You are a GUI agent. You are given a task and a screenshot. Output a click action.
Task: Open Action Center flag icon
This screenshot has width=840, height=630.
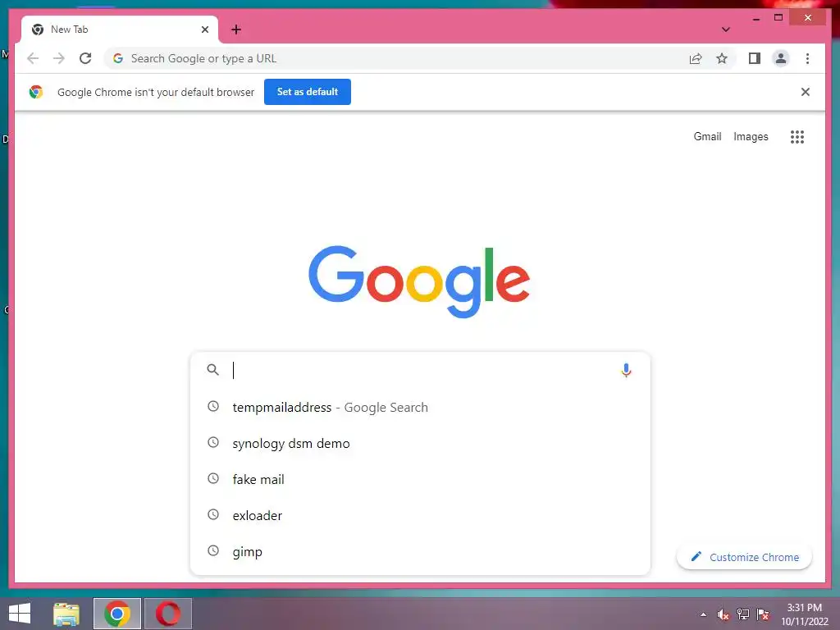point(763,614)
